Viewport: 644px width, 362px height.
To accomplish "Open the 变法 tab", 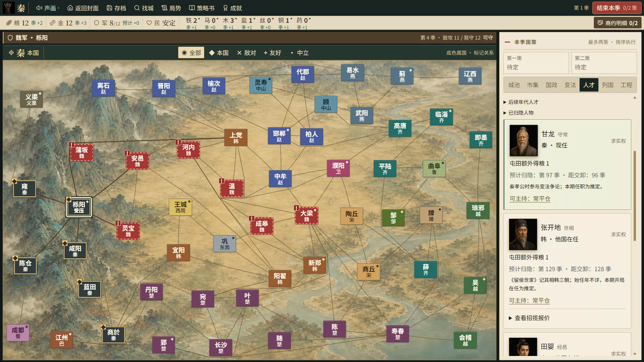I will 570,85.
